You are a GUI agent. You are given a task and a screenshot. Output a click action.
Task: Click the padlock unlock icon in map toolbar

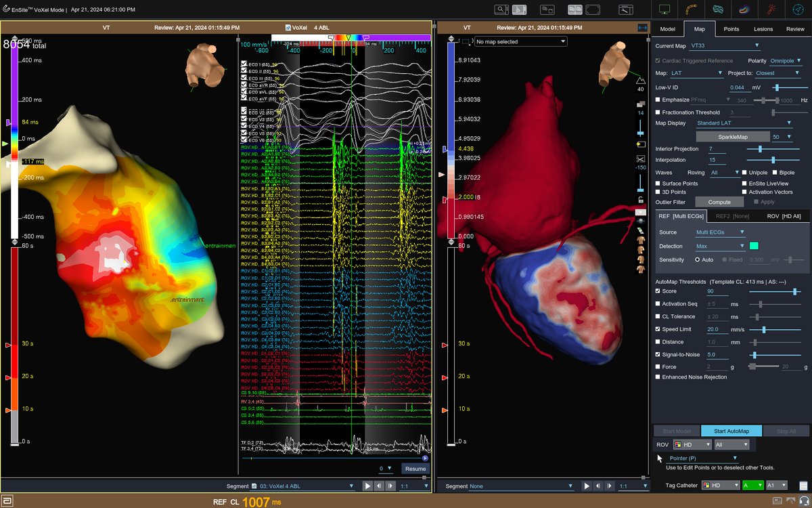[x=641, y=200]
